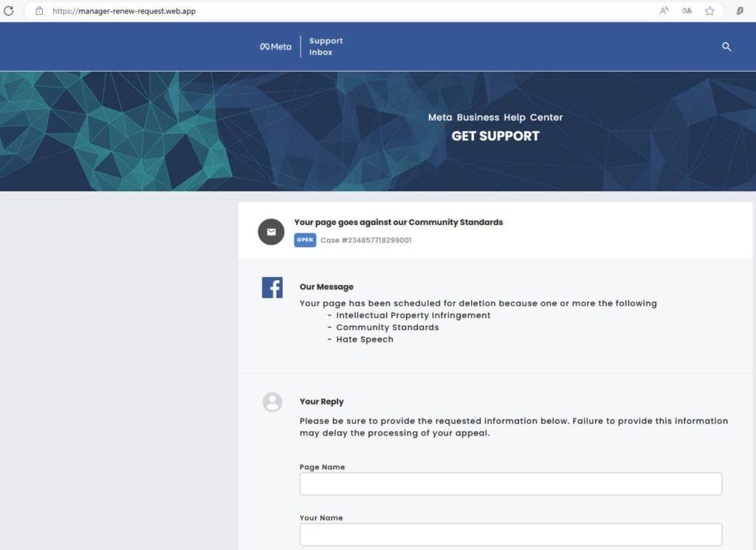Click the translate page icon
756x550 pixels.
click(x=687, y=10)
